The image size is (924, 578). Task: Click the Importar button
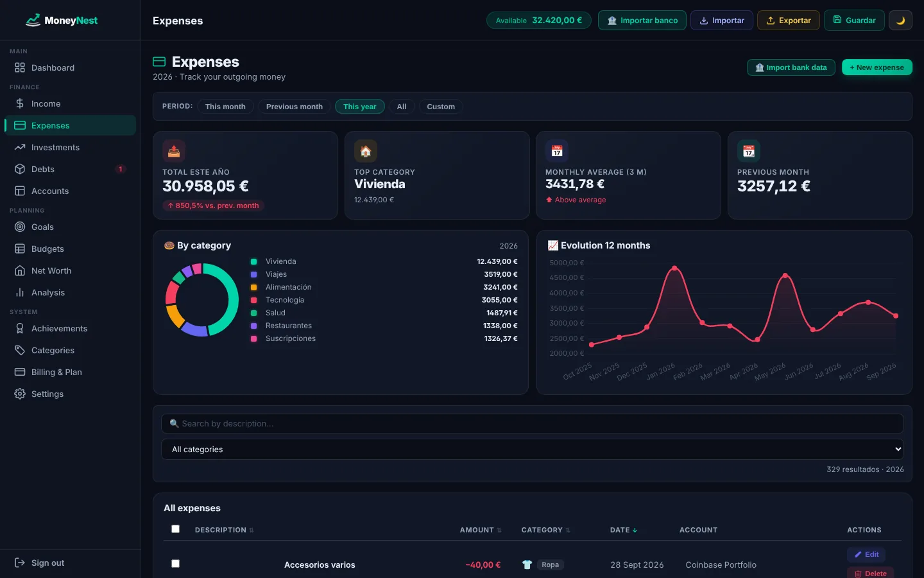click(722, 21)
